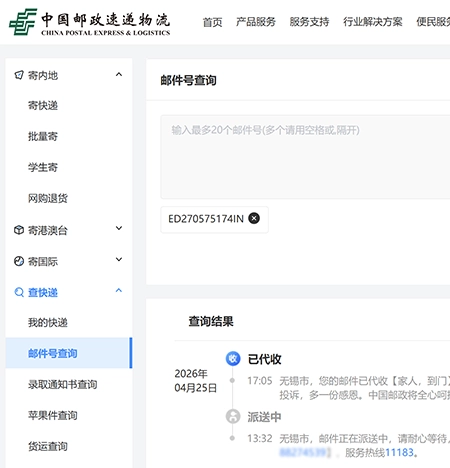The height and width of the screenshot is (468, 450).
Task: Click the service hotline 11183 link
Action: 399,452
